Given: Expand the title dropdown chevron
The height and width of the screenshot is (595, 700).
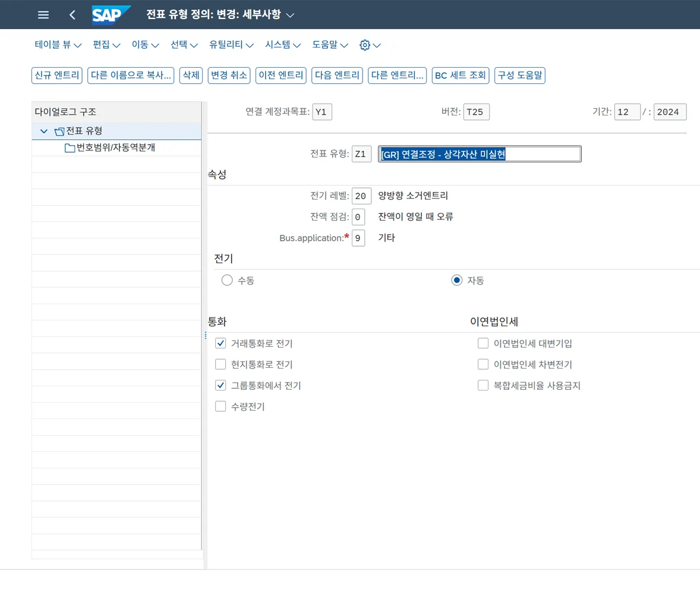Looking at the screenshot, I should pos(290,15).
